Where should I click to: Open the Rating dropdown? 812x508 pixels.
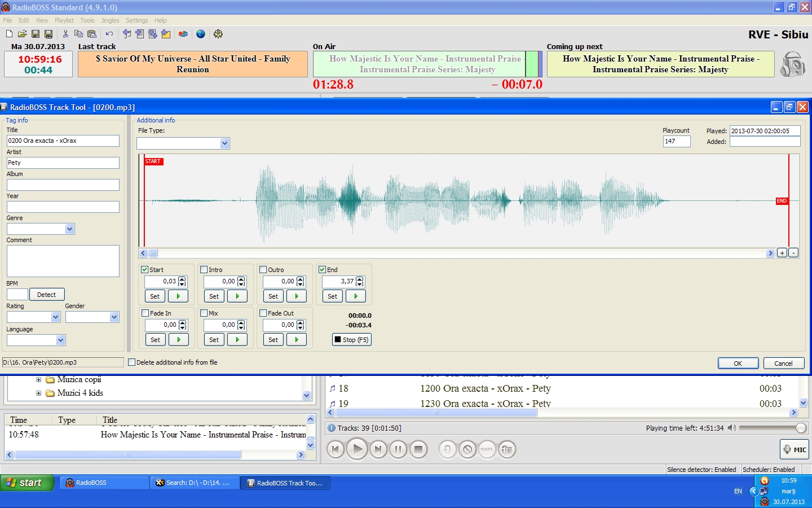55,317
